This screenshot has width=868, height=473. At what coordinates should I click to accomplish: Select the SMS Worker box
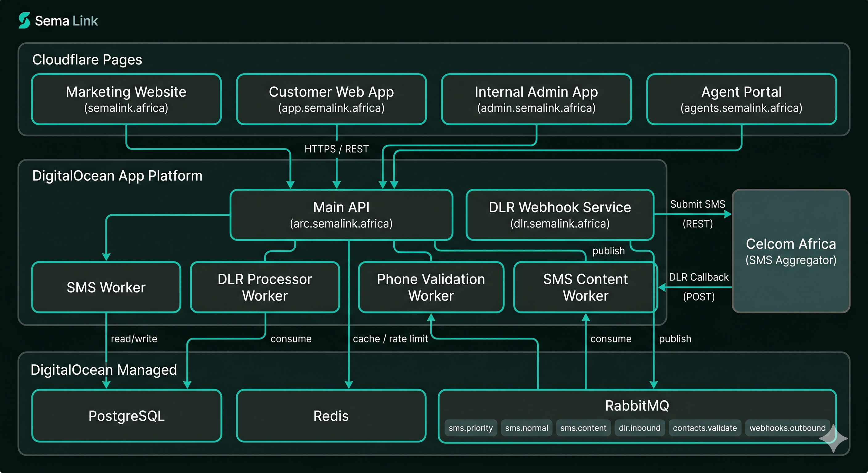coord(106,287)
